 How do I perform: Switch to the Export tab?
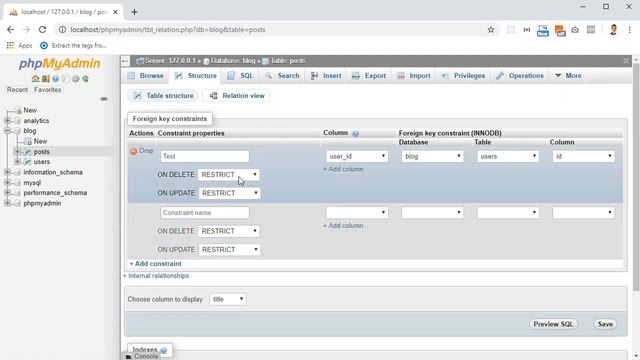[x=369, y=76]
